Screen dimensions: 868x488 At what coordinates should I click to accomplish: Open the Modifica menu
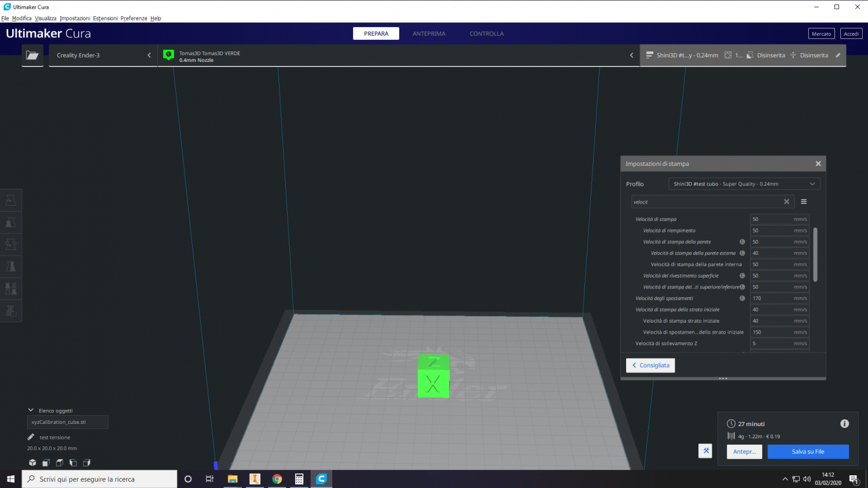pos(22,19)
